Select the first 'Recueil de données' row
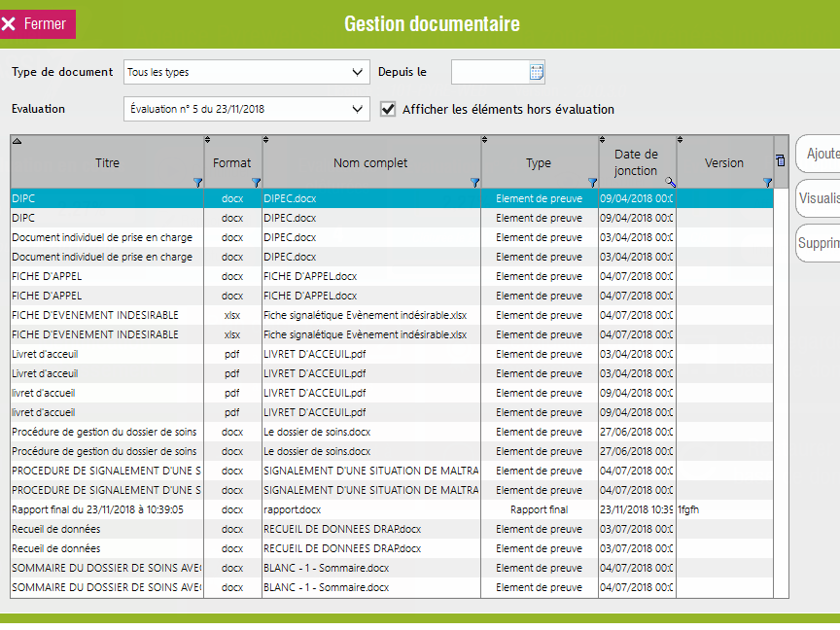 point(392,529)
